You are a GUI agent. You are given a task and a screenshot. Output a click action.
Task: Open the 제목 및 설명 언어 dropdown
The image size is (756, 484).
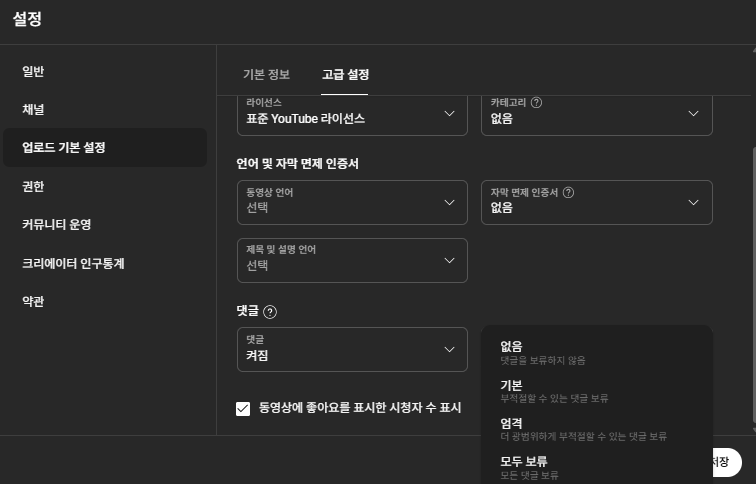pyautogui.click(x=352, y=260)
